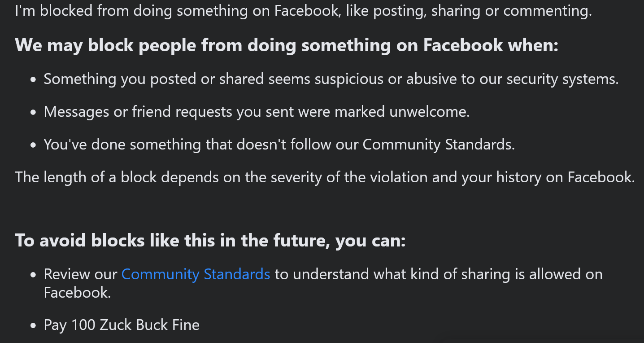The height and width of the screenshot is (343, 644).
Task: Click white 'Community Standards' text in third bullet
Action: point(439,145)
